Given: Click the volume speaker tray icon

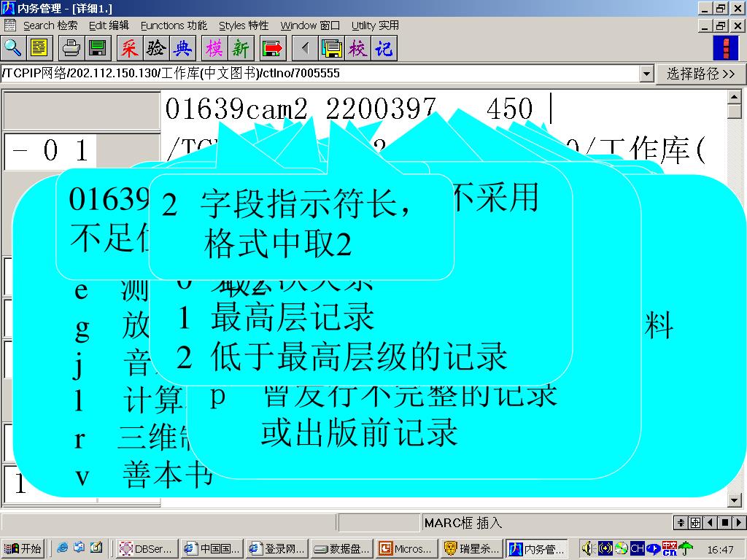Looking at the screenshot, I should tap(587, 548).
